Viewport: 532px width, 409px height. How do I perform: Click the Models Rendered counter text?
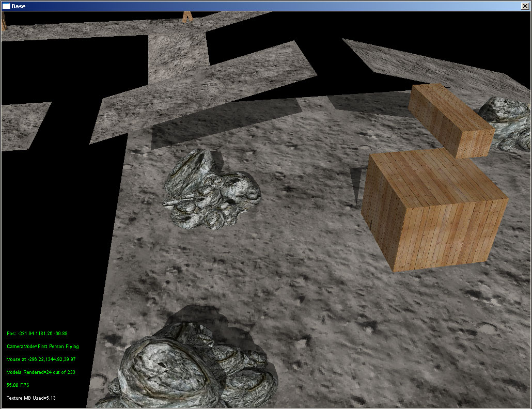coord(41,372)
